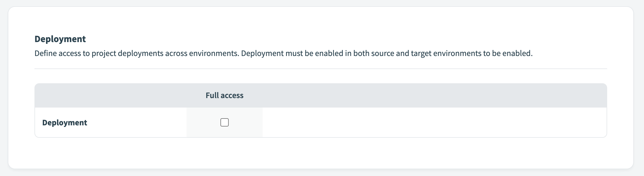The width and height of the screenshot is (644, 176).
Task: Click the Full access cell containing the checkbox
Action: click(x=225, y=122)
